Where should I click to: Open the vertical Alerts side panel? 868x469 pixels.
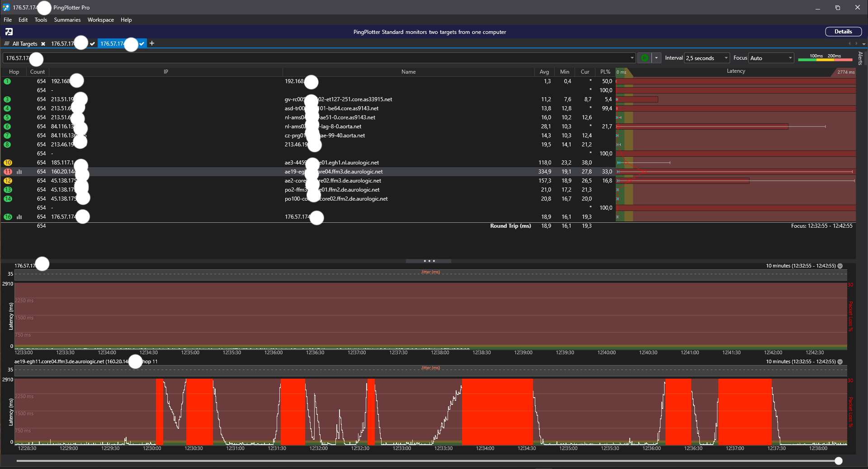[860, 58]
